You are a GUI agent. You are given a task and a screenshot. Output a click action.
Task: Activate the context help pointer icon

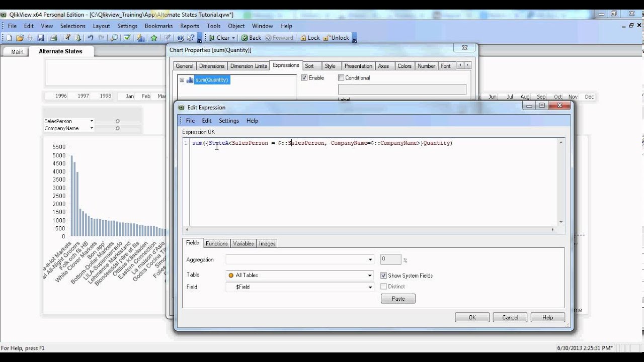(191, 38)
